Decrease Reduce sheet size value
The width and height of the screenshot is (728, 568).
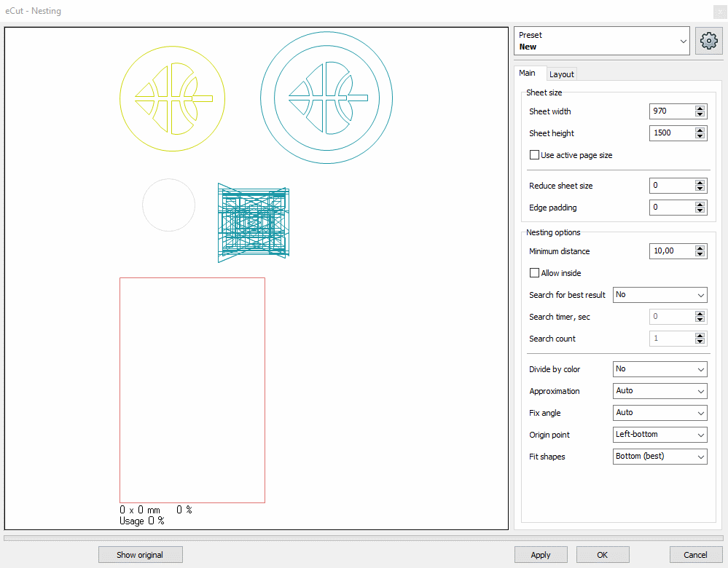pos(700,189)
